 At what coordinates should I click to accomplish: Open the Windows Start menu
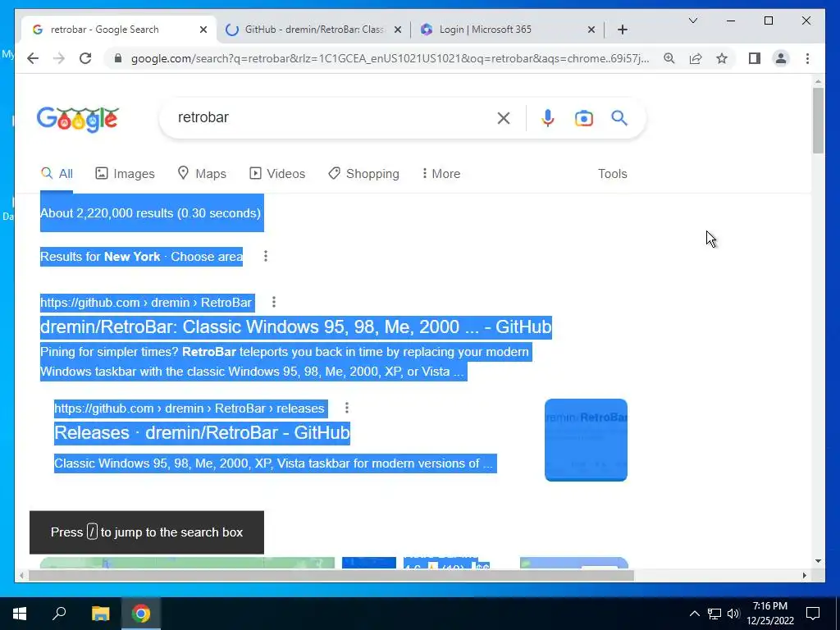pyautogui.click(x=20, y=614)
